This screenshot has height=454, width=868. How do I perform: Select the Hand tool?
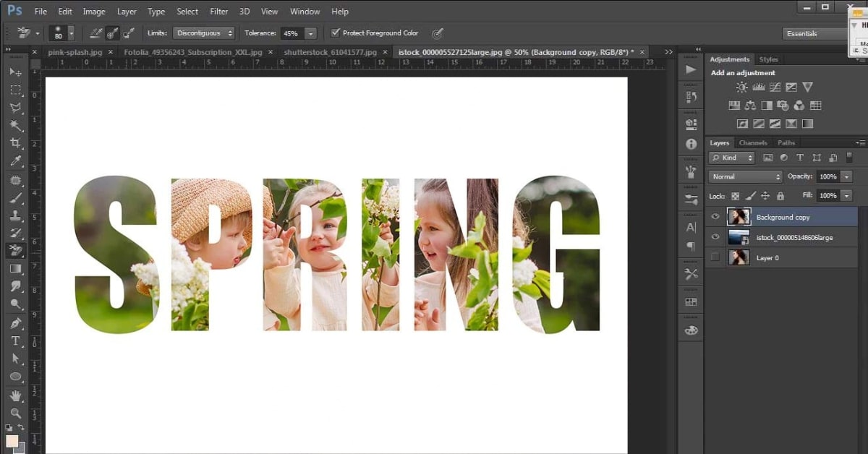click(15, 395)
